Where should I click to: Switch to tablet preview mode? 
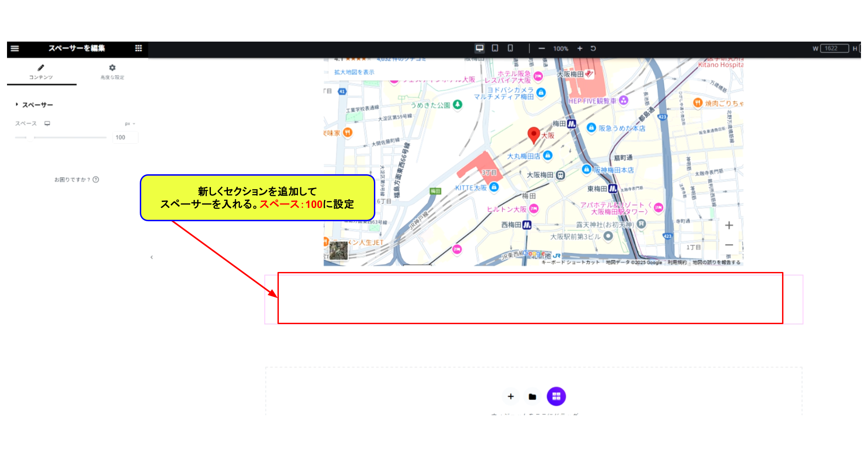click(x=495, y=48)
